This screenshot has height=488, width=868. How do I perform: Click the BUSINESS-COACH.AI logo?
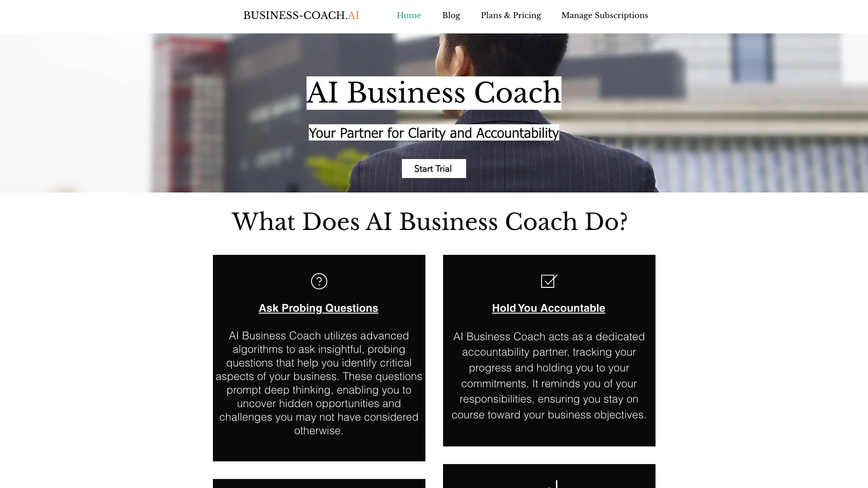point(301,15)
